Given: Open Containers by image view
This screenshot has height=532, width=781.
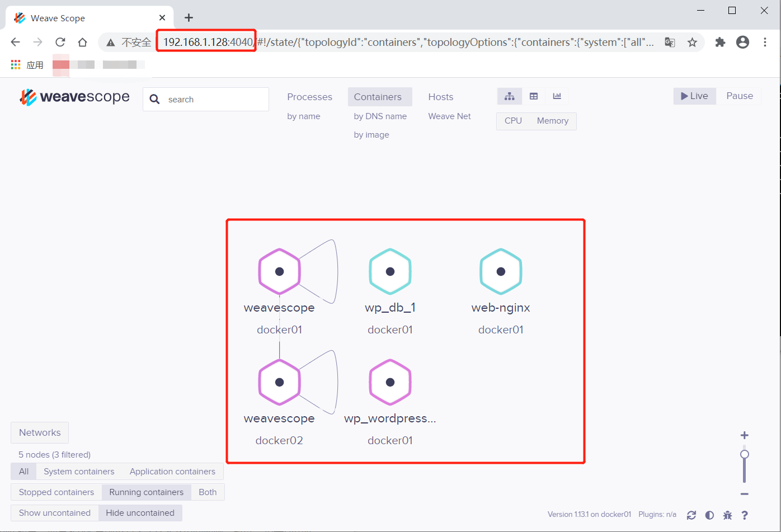Looking at the screenshot, I should (x=371, y=135).
